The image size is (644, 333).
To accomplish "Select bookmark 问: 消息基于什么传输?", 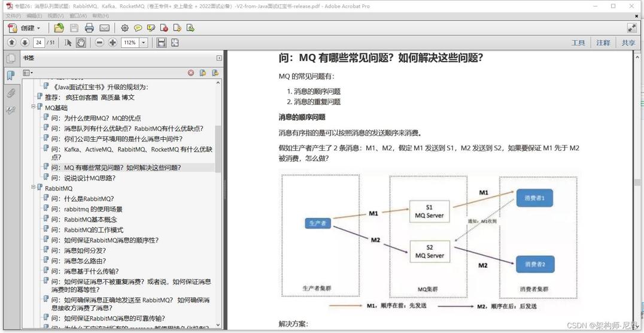I will pyautogui.click(x=85, y=271).
